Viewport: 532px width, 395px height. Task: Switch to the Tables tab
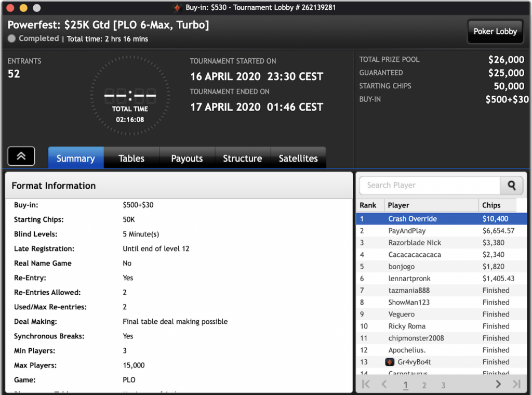131,159
